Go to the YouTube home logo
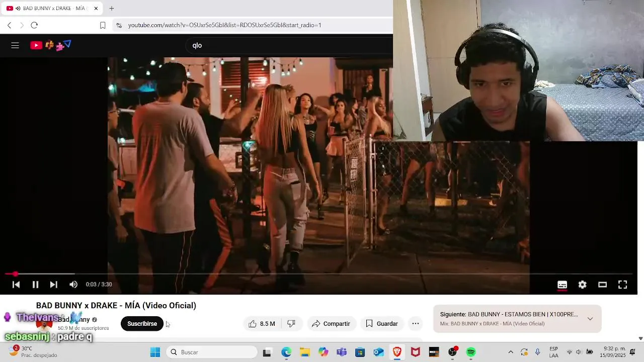 point(50,45)
